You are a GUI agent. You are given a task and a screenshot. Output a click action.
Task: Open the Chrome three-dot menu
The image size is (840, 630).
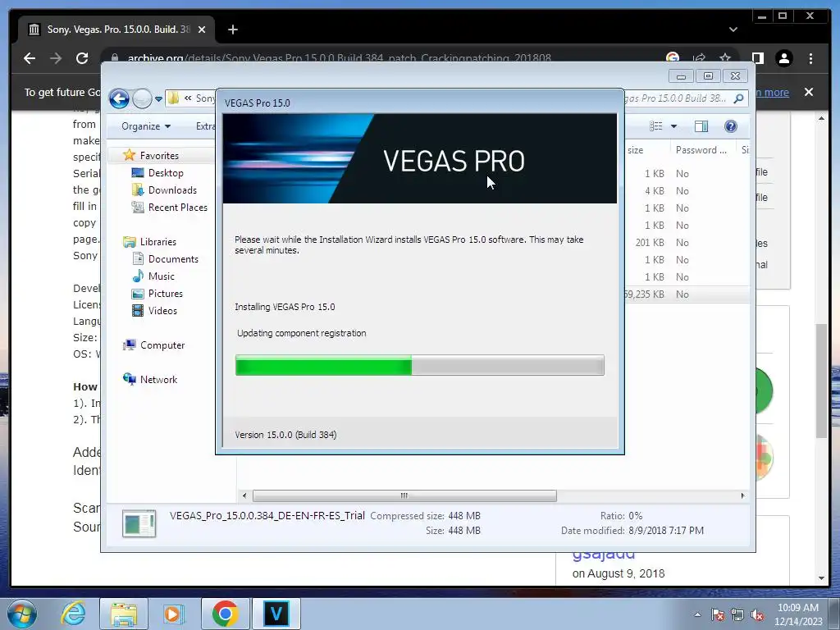pyautogui.click(x=810, y=58)
